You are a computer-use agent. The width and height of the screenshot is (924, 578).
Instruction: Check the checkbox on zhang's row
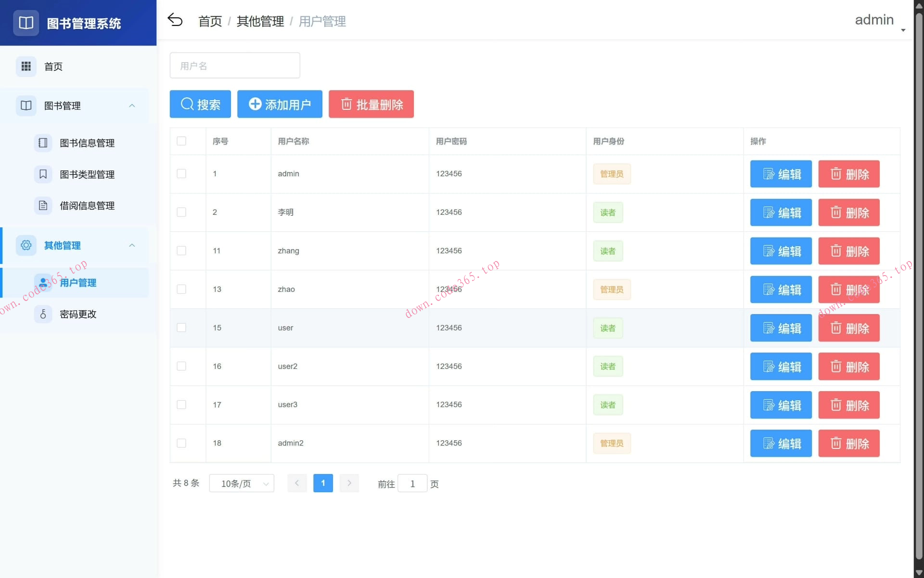tap(181, 250)
